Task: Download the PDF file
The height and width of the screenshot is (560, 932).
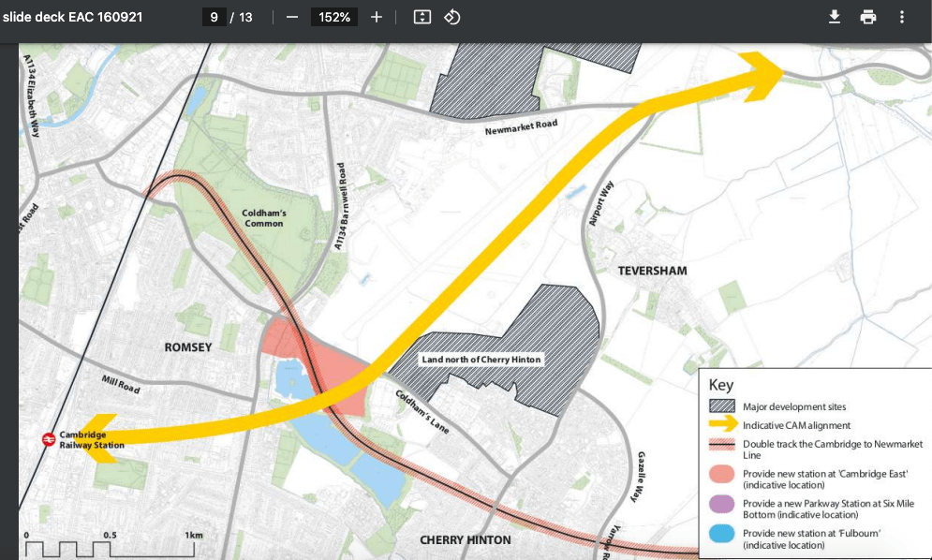Action: 835,17
